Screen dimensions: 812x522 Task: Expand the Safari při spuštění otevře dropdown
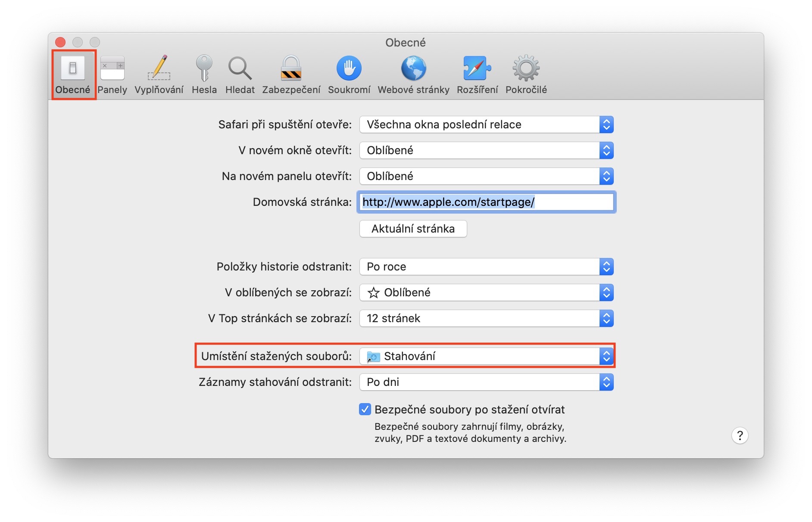[487, 124]
